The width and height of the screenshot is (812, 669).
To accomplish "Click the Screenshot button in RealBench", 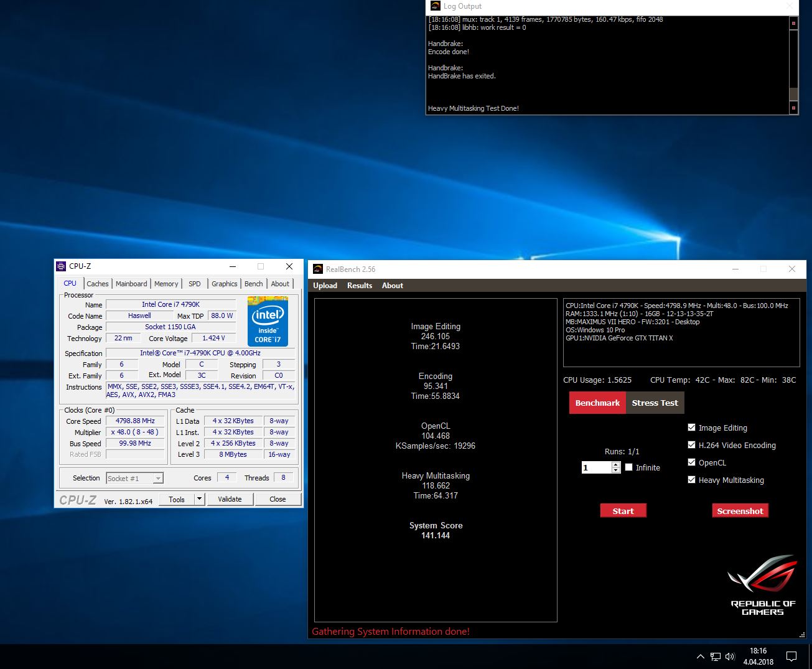I will [x=740, y=511].
